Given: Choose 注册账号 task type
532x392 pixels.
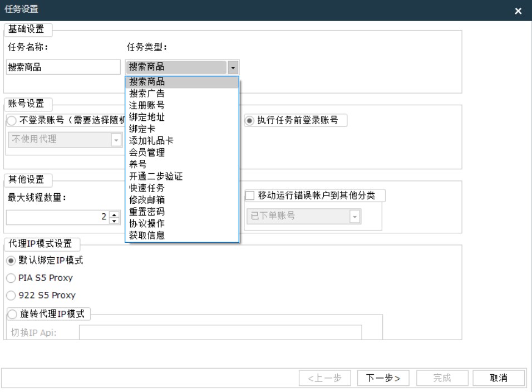Looking at the screenshot, I should [x=182, y=105].
